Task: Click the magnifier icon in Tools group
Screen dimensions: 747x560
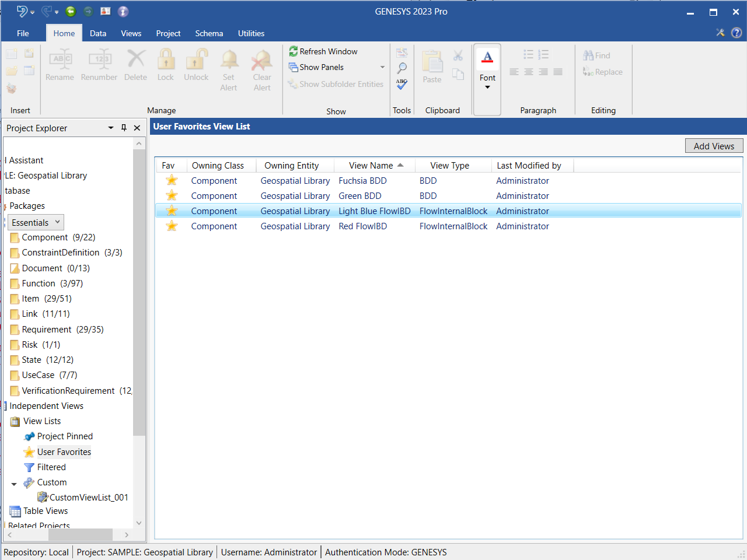Action: click(x=402, y=68)
